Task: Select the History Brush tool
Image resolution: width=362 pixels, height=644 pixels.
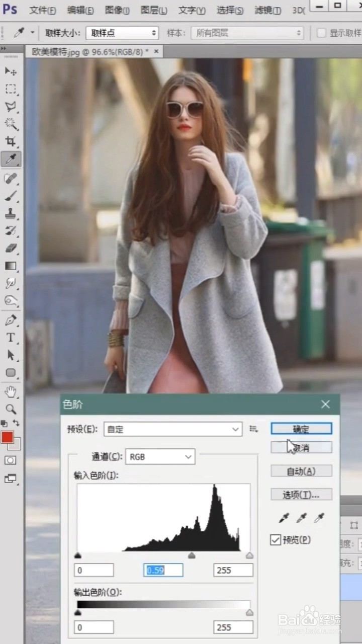Action: [x=11, y=231]
